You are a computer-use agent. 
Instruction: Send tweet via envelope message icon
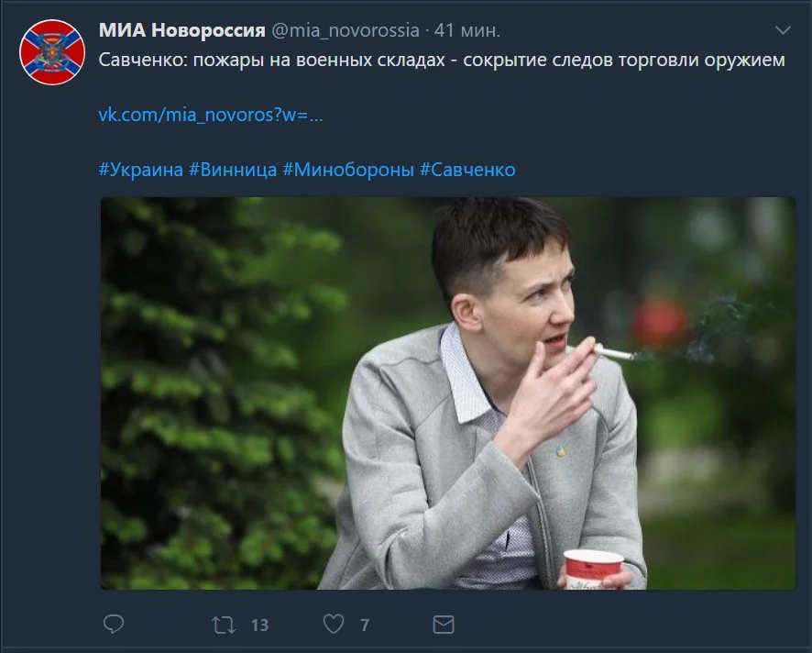(x=444, y=625)
